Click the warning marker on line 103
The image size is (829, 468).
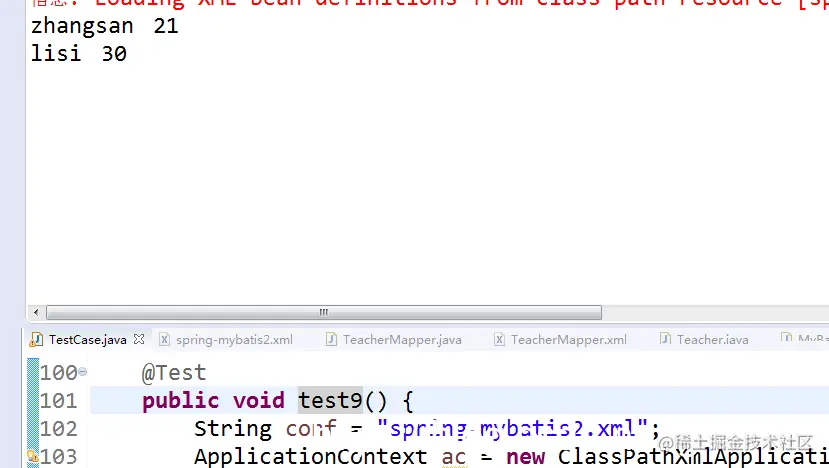(33, 456)
